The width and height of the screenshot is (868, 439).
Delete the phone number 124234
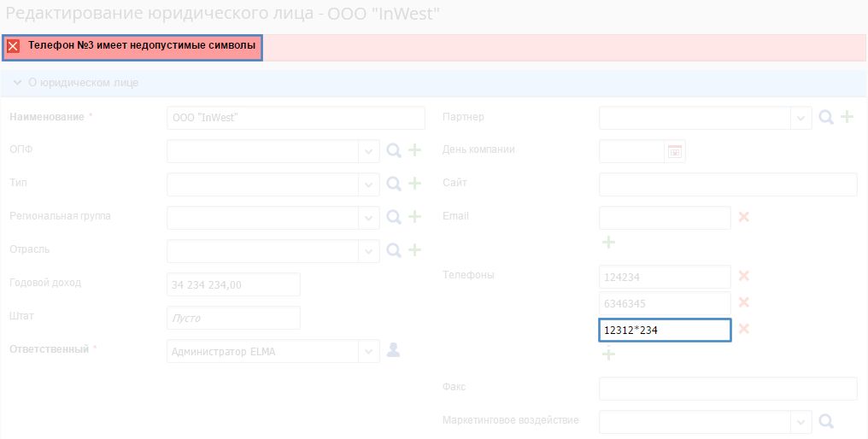coord(744,276)
